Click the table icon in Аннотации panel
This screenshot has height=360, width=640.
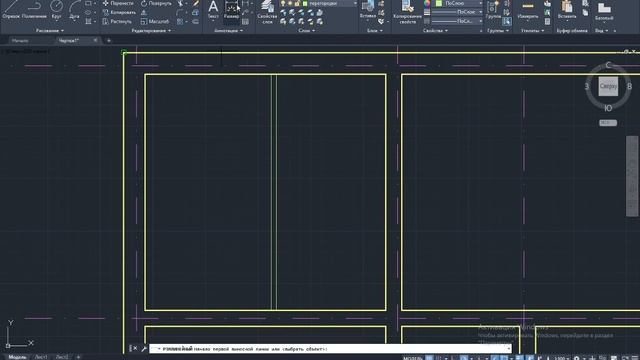click(245, 21)
